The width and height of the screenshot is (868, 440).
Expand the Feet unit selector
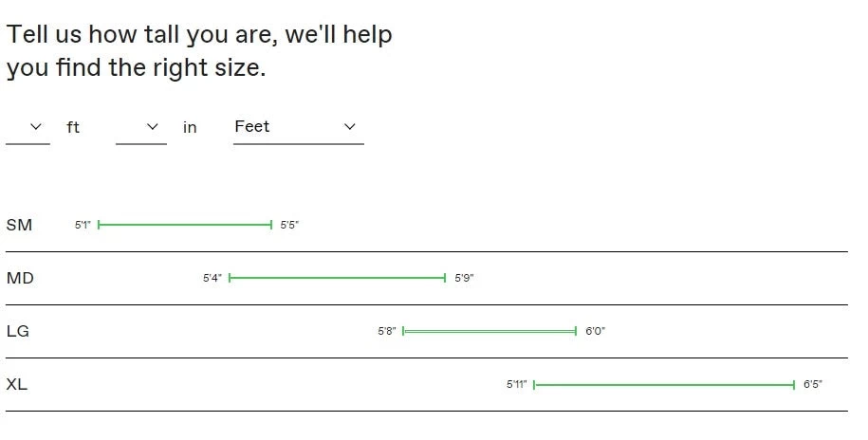[298, 127]
